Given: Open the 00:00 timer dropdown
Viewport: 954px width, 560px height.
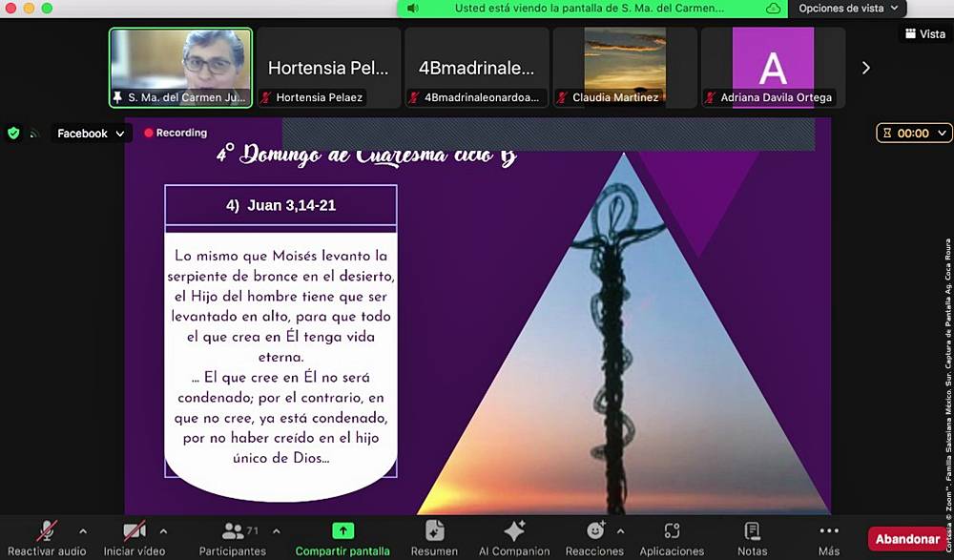Looking at the screenshot, I should (915, 134).
